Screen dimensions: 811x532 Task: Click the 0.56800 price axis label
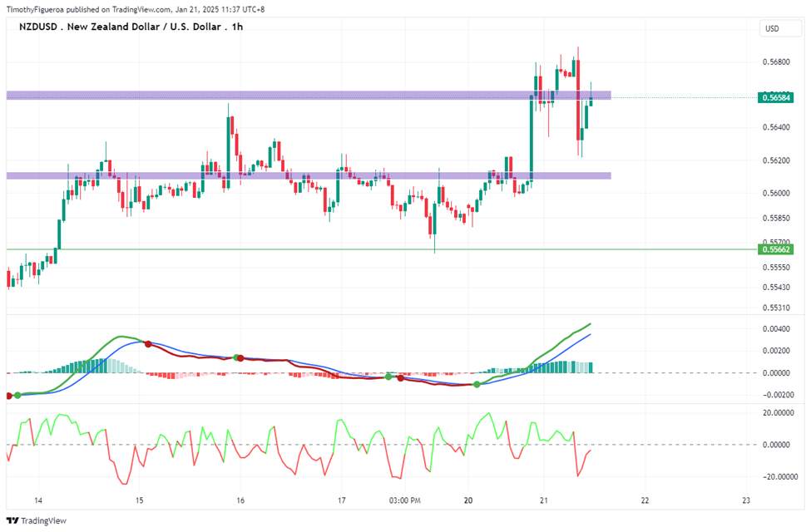point(776,62)
